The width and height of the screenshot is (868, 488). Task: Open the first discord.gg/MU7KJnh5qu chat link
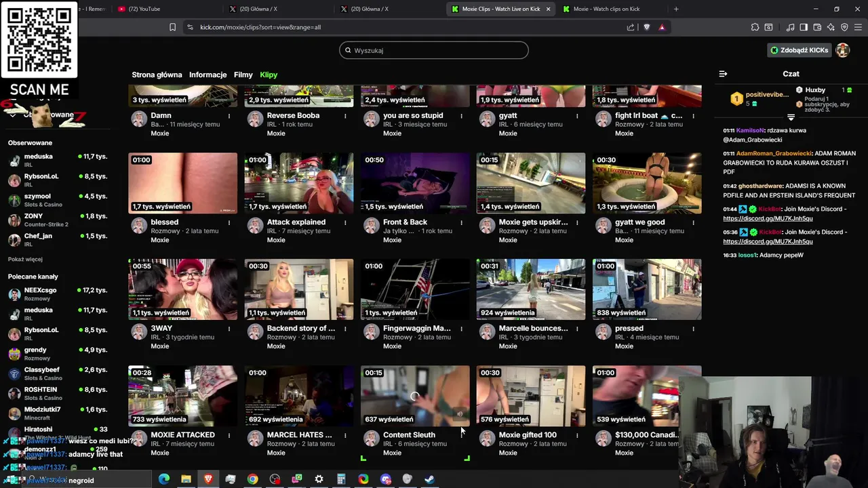pyautogui.click(x=768, y=218)
